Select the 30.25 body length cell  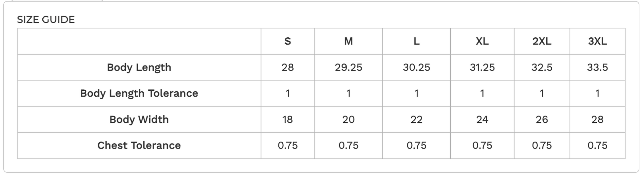pyautogui.click(x=416, y=67)
